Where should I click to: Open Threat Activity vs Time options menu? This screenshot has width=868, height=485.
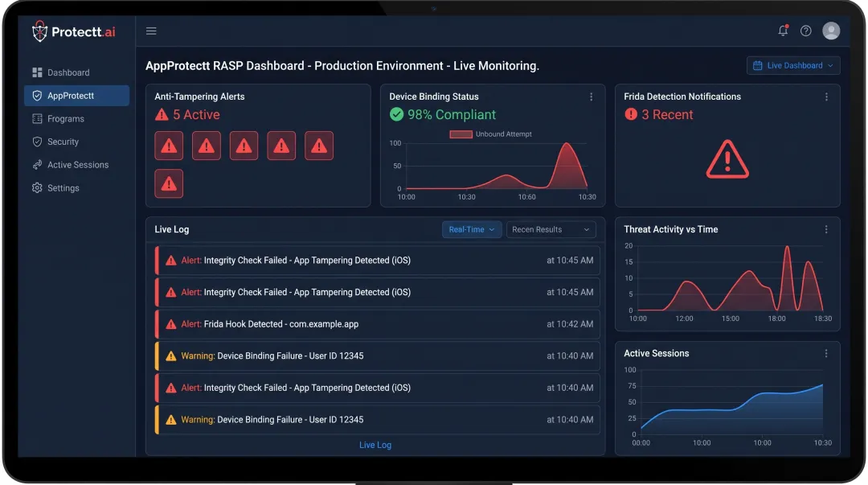pos(826,229)
